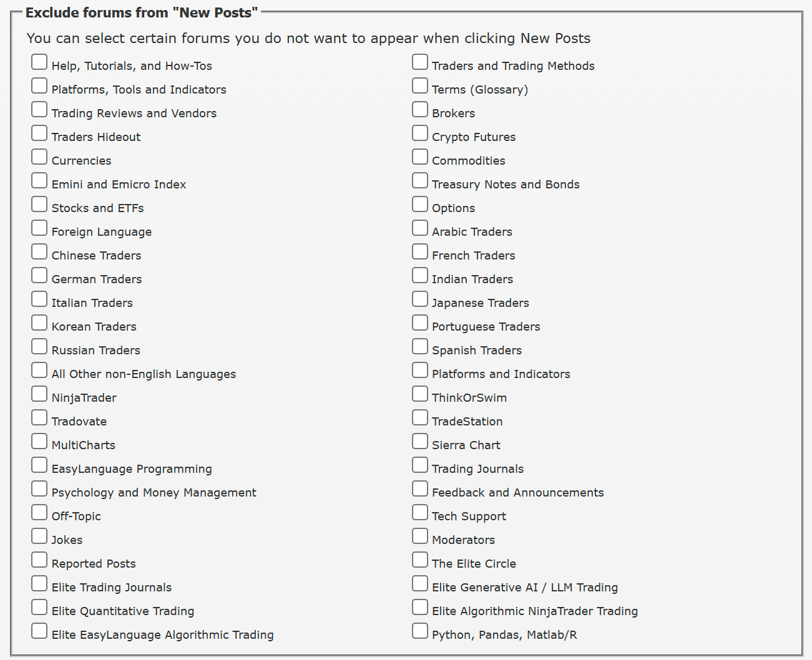This screenshot has height=660, width=812.
Task: Toggle the Sierra Chart checkbox
Action: [x=420, y=441]
